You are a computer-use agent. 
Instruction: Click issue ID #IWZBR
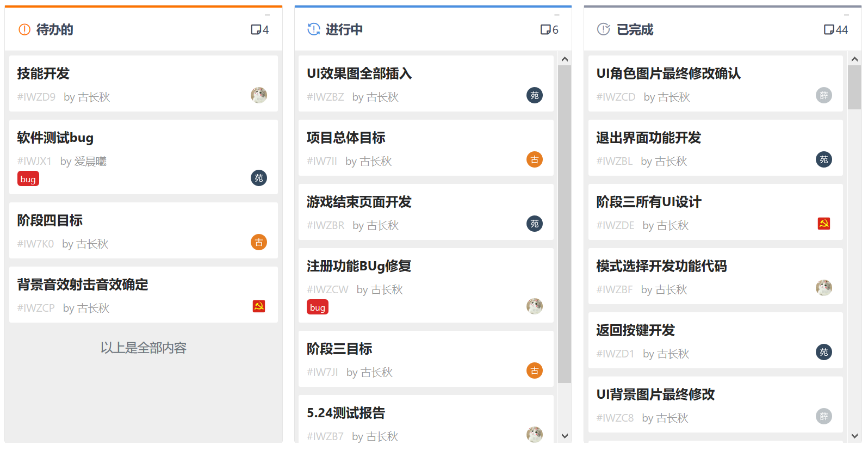[x=326, y=225]
